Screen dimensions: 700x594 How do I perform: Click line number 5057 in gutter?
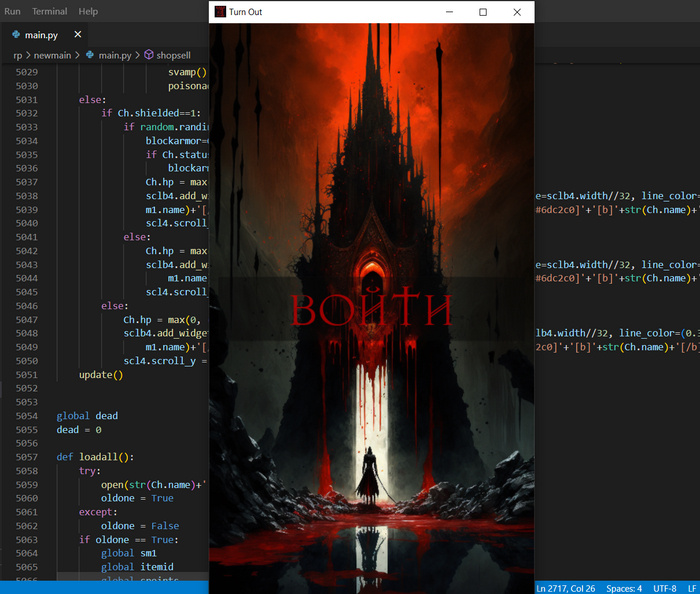tap(27, 457)
